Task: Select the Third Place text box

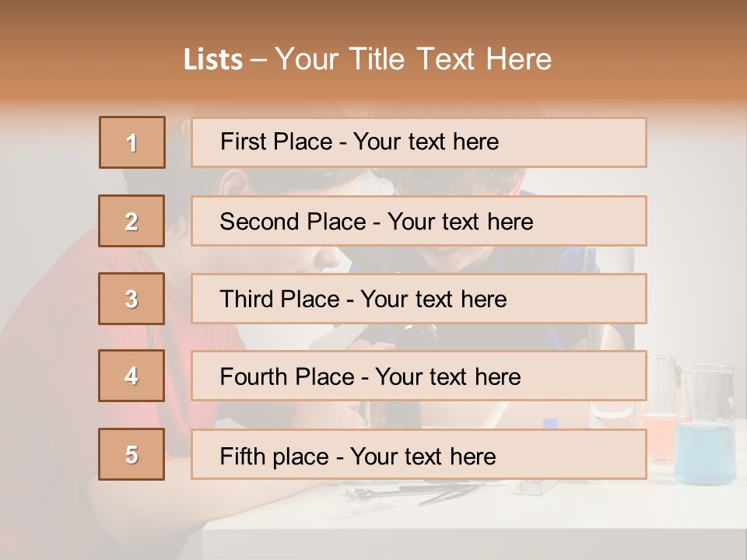Action: [419, 299]
